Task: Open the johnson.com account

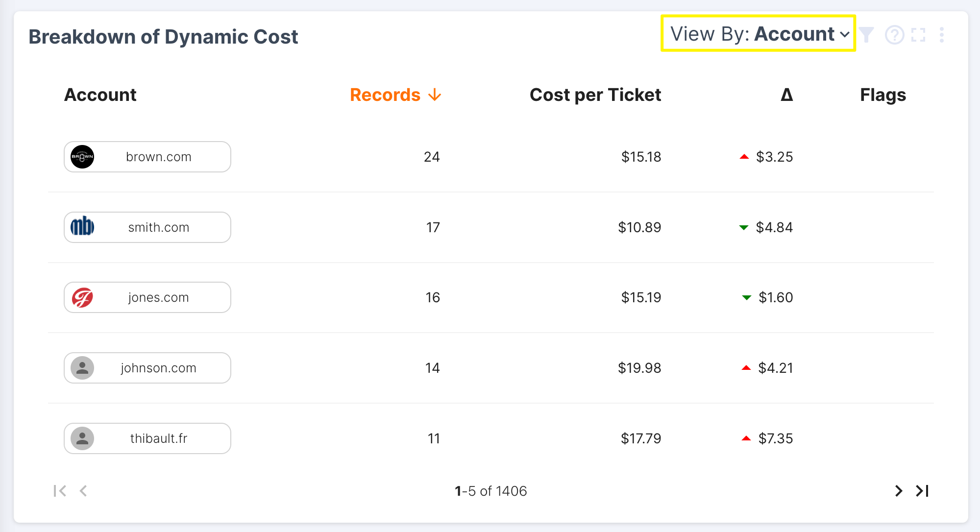Action: (147, 368)
